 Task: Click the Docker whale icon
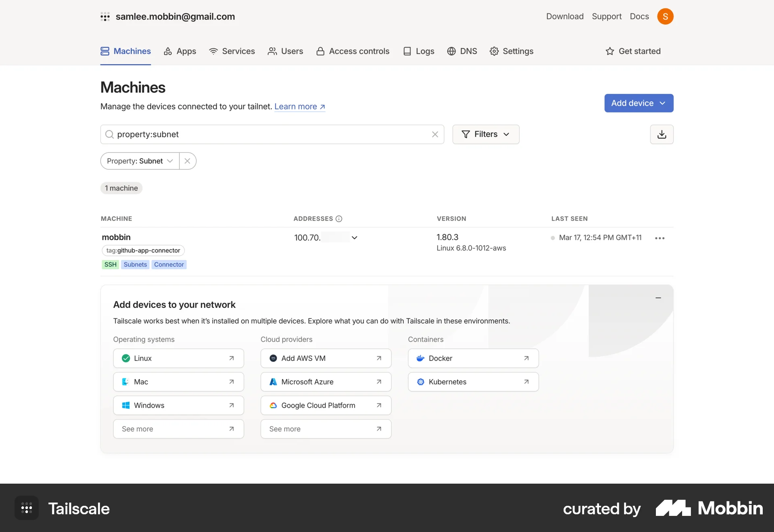click(x=420, y=358)
